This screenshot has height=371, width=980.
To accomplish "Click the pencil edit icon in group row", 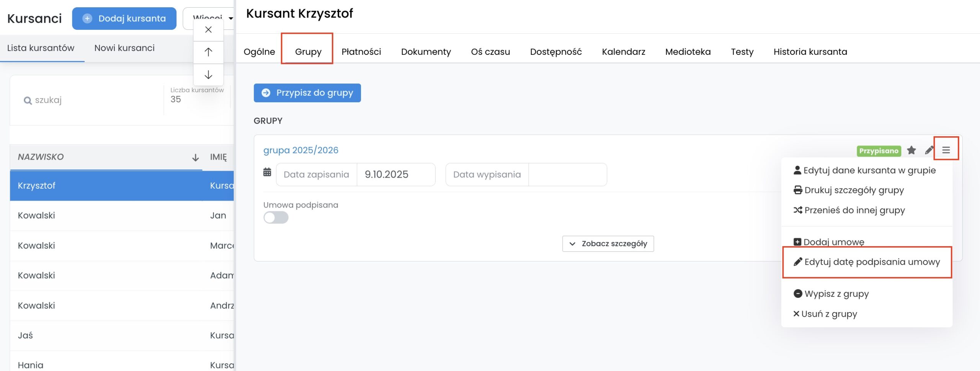I will pyautogui.click(x=929, y=150).
